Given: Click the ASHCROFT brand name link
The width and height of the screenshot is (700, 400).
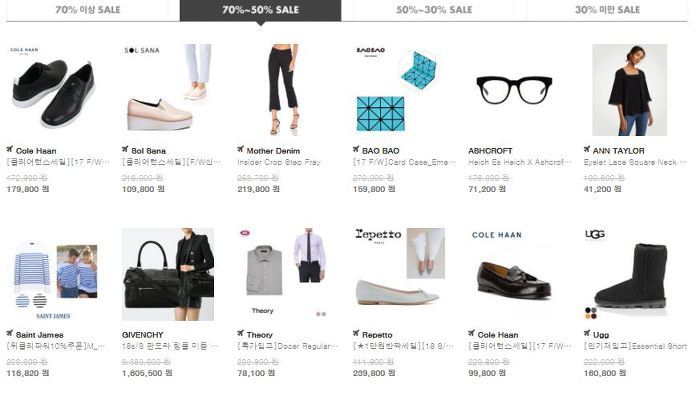Looking at the screenshot, I should pyautogui.click(x=490, y=151).
